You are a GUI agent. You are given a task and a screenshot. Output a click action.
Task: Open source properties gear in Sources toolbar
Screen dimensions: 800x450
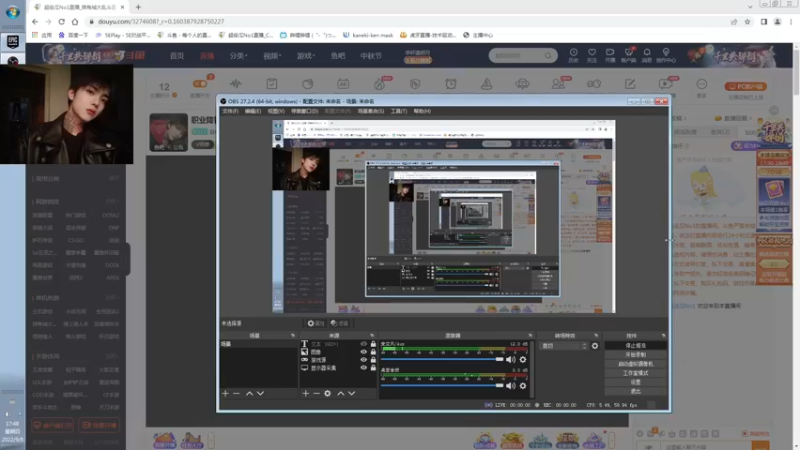tap(328, 393)
